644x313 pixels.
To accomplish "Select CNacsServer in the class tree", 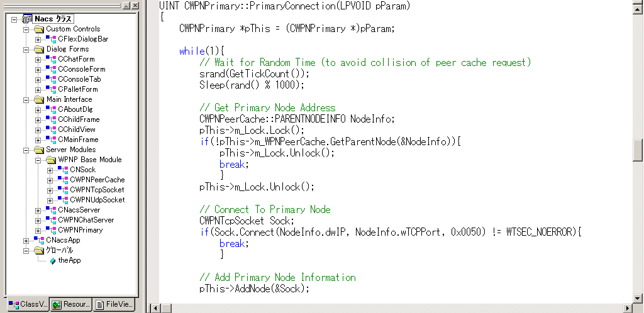I will coord(79,210).
